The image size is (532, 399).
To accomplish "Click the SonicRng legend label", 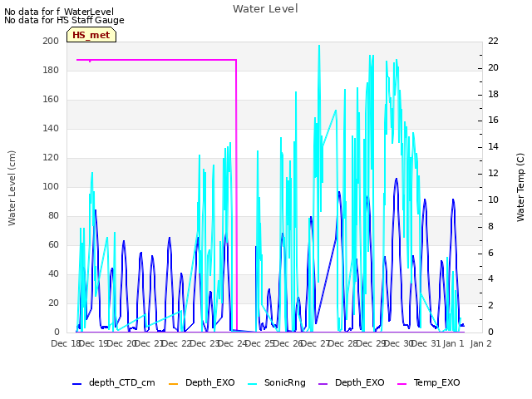I will pyautogui.click(x=284, y=382).
